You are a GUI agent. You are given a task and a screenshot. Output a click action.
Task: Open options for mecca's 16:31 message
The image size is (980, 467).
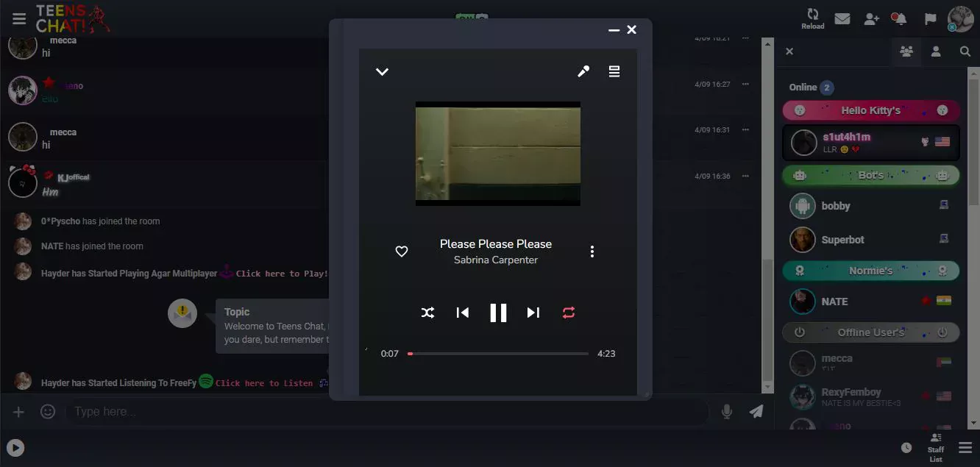point(745,130)
